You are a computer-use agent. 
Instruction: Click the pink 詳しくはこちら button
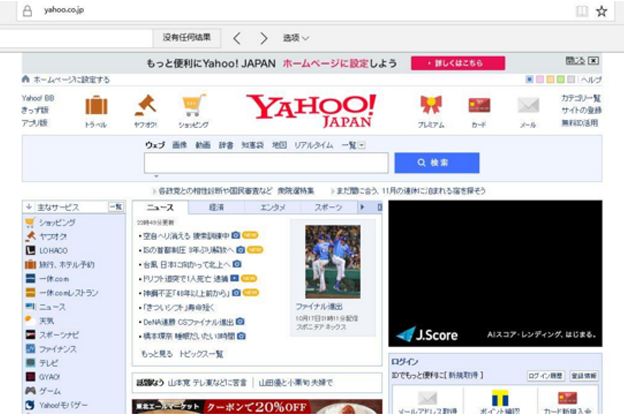[458, 63]
